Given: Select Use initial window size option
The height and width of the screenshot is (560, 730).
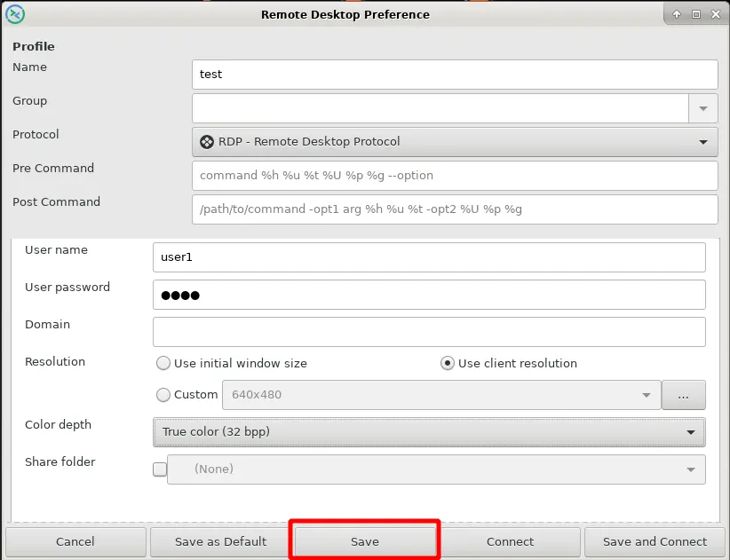Looking at the screenshot, I should (163, 363).
